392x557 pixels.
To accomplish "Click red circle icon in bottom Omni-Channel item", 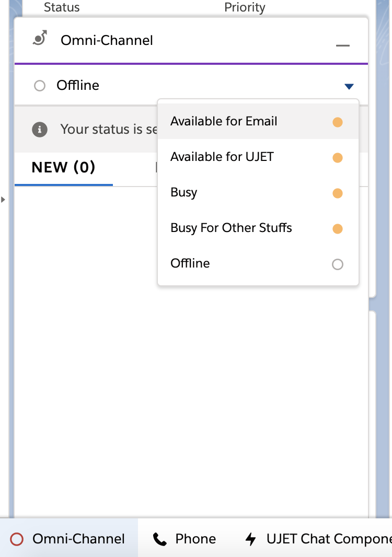I will point(17,539).
